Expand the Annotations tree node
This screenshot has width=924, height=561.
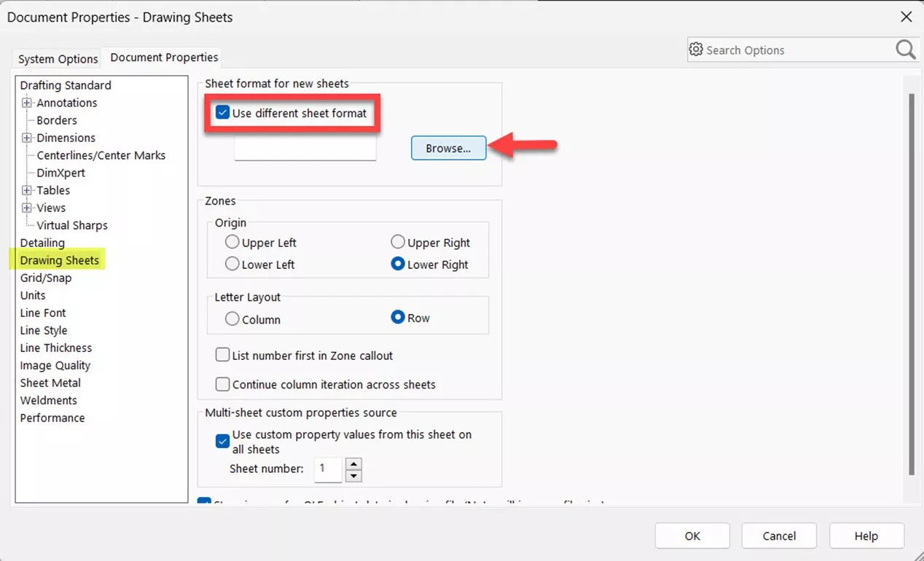pos(26,103)
